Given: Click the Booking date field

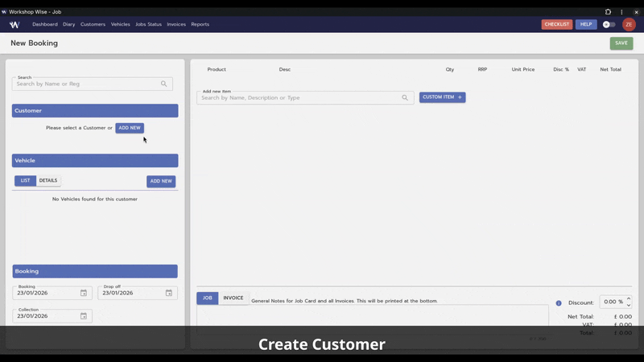Looking at the screenshot, I should point(52,293).
